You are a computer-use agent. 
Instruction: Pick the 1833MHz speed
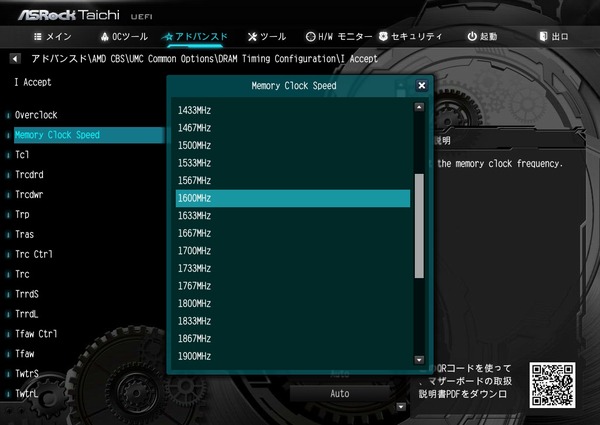click(x=293, y=321)
